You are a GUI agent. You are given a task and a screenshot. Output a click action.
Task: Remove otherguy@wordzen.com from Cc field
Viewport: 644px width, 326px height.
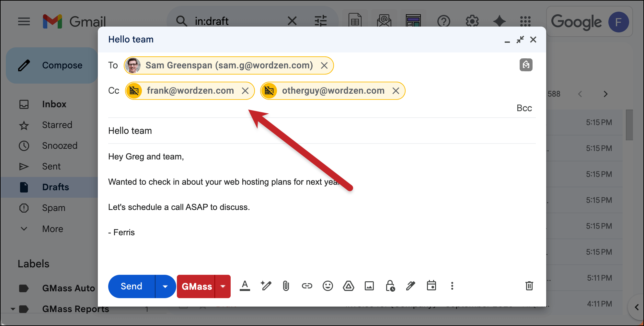pos(396,91)
